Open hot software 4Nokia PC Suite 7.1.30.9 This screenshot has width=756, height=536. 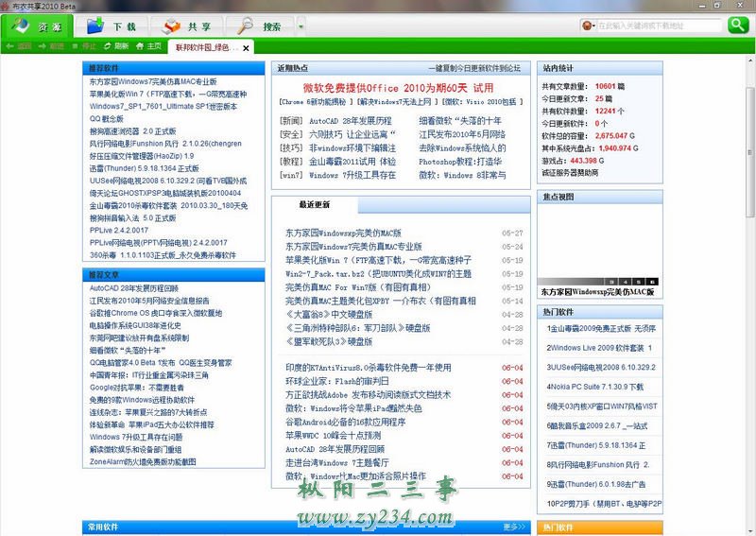(595, 387)
